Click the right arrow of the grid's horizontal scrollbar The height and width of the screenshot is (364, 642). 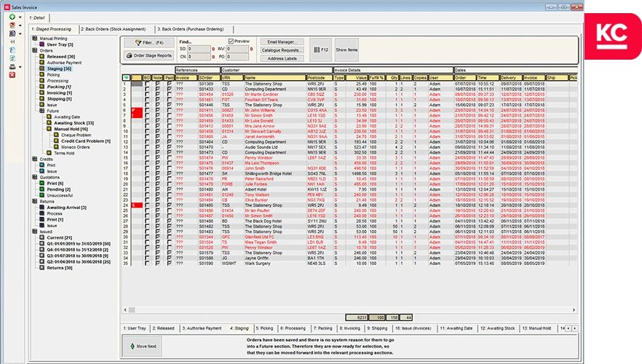574,310
